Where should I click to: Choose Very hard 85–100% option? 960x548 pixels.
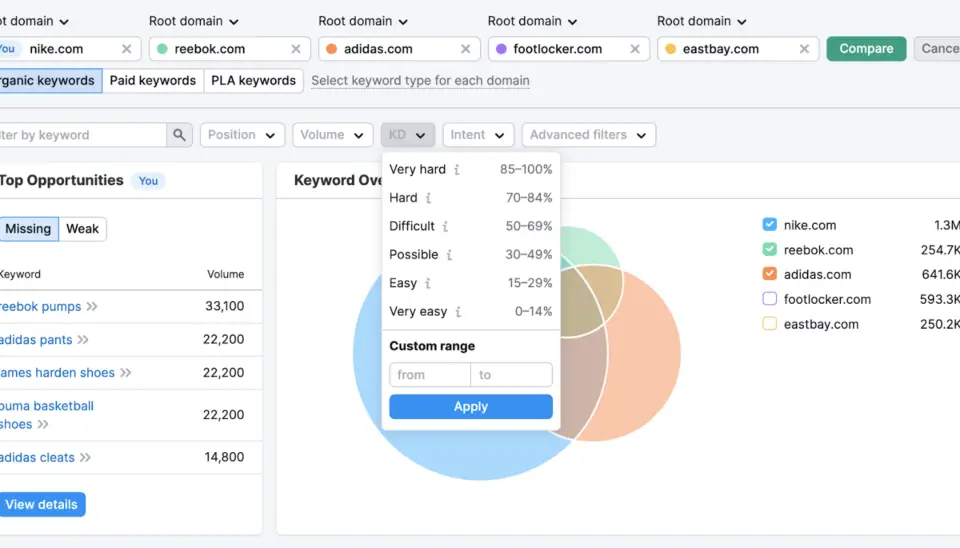(471, 170)
